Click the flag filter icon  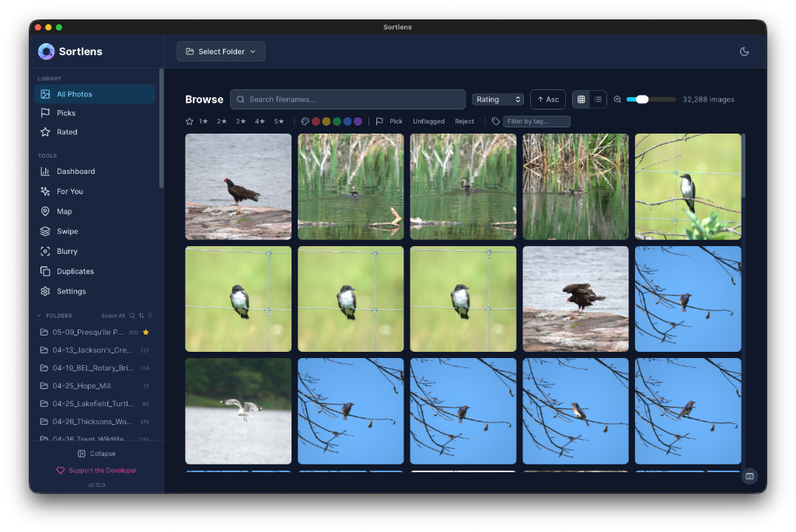tap(379, 121)
